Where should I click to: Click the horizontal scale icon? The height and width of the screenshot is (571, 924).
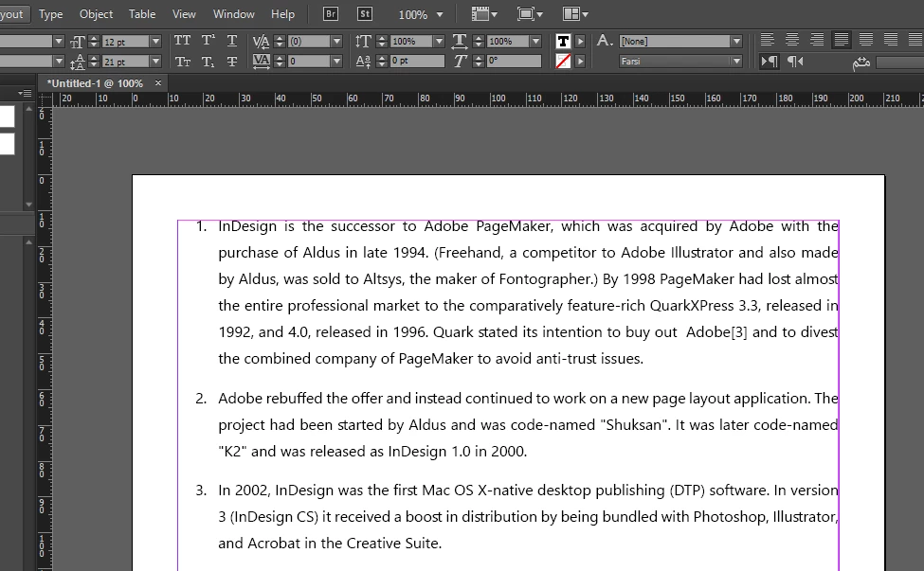(x=460, y=42)
